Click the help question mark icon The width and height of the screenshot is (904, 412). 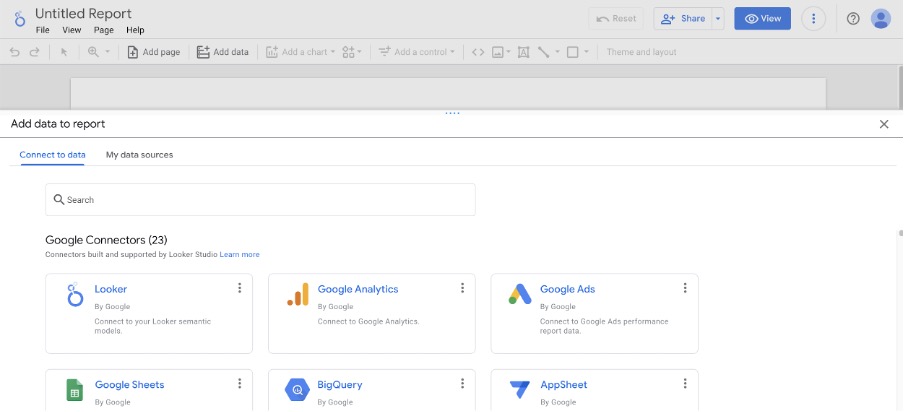853,18
